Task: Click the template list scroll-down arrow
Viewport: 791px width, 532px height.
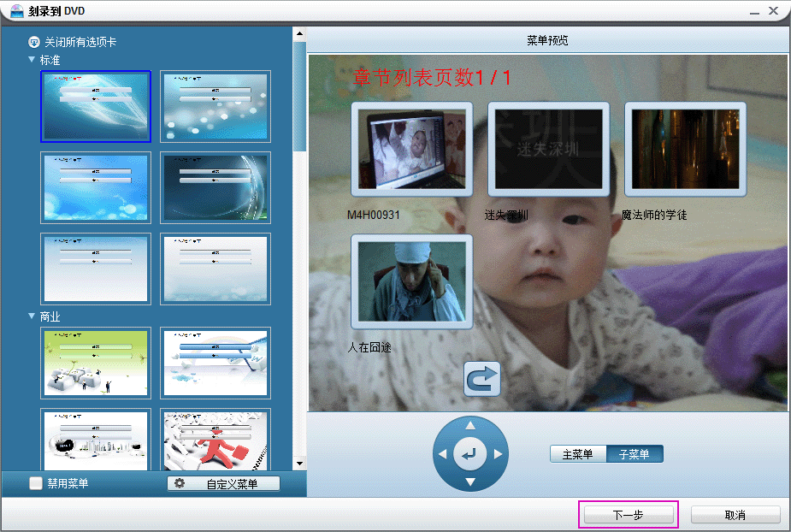Action: (x=299, y=464)
